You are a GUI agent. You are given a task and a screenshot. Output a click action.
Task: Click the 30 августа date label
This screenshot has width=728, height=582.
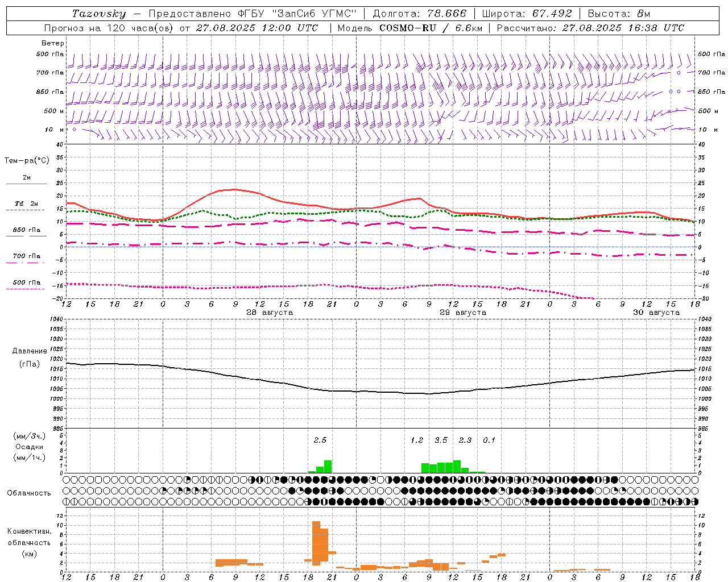click(x=656, y=313)
